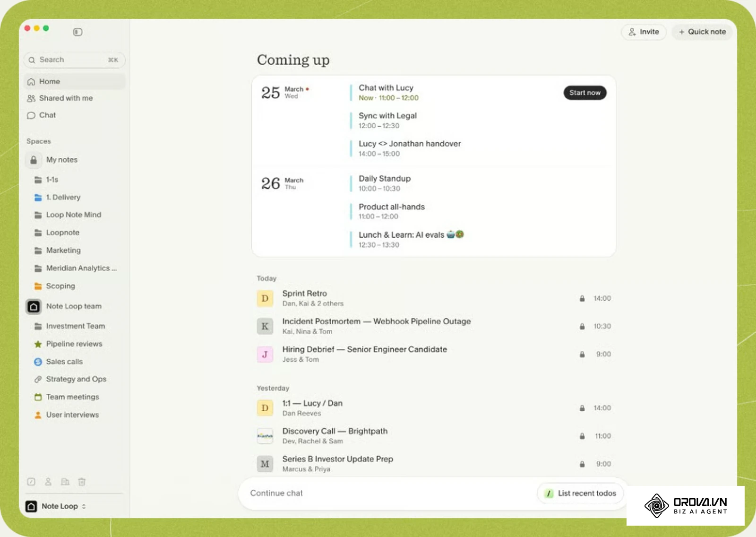756x537 pixels.
Task: Open the person profile icon in sidebar footer
Action: [48, 482]
